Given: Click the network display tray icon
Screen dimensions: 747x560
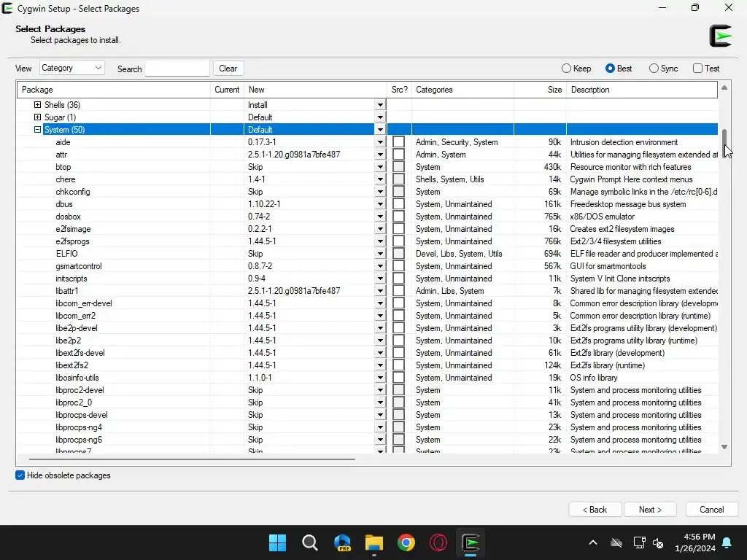Looking at the screenshot, I should 639,542.
